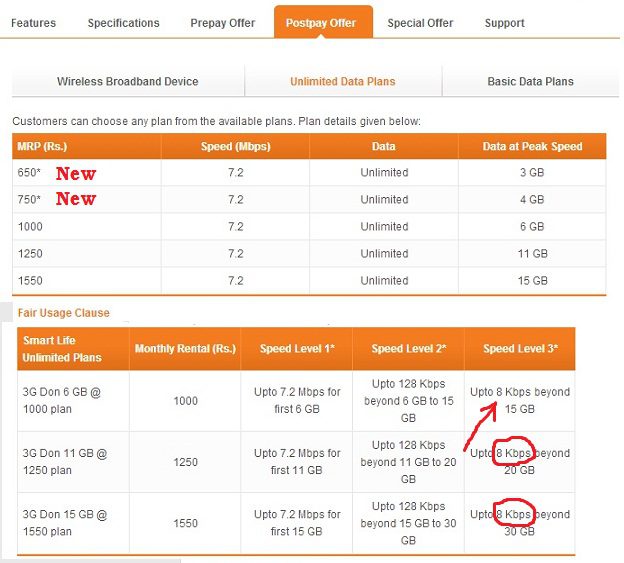Click 'Upto 128 Kbps beyond 11 GB to 20 GB'
Viewport: 624px width, 563px height.
[x=408, y=462]
